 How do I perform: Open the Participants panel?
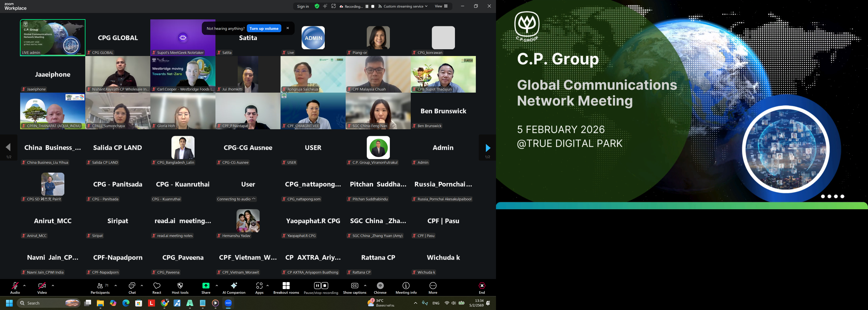[100, 288]
